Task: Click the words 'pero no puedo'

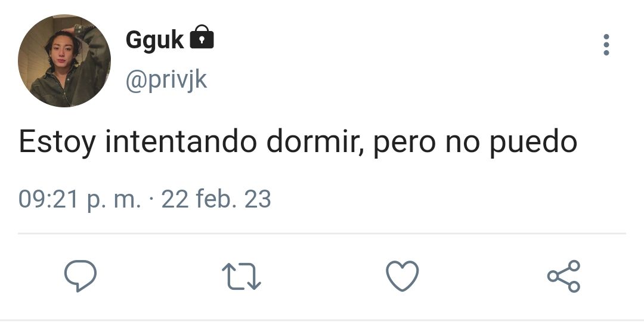Action: (x=475, y=143)
